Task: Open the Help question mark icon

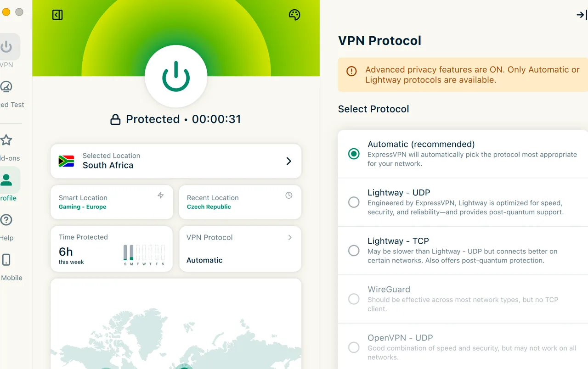Action: click(x=6, y=220)
